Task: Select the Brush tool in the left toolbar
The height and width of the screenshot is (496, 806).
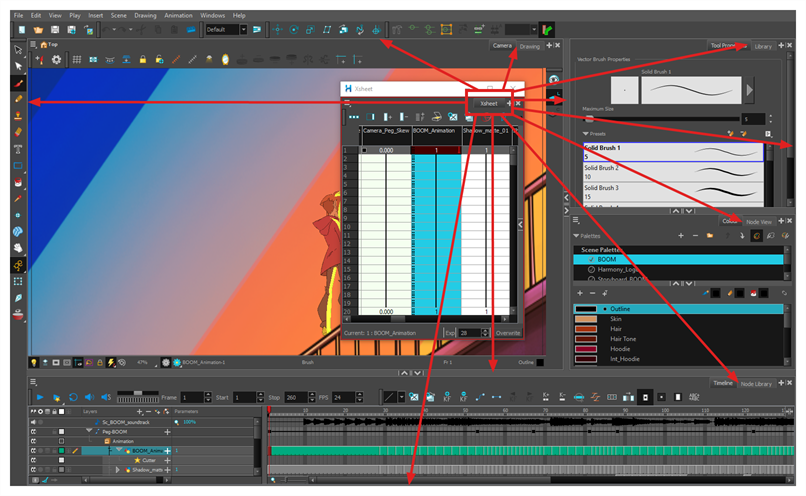Action: click(18, 82)
